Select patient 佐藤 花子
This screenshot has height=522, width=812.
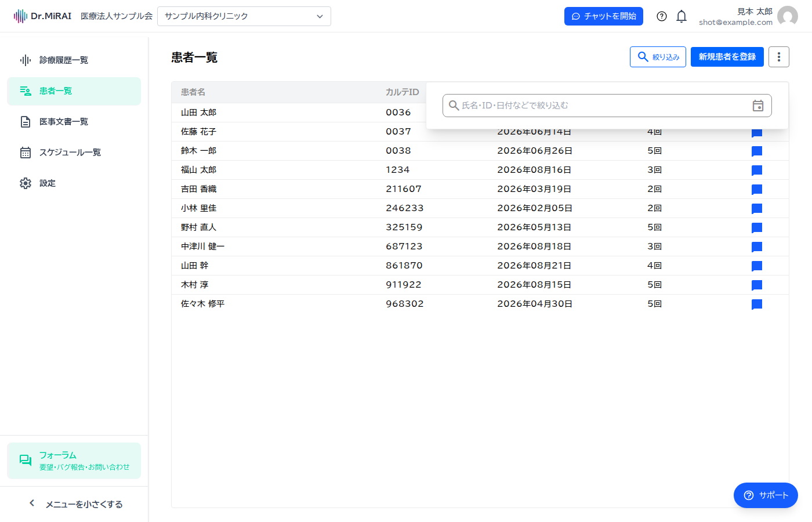198,132
